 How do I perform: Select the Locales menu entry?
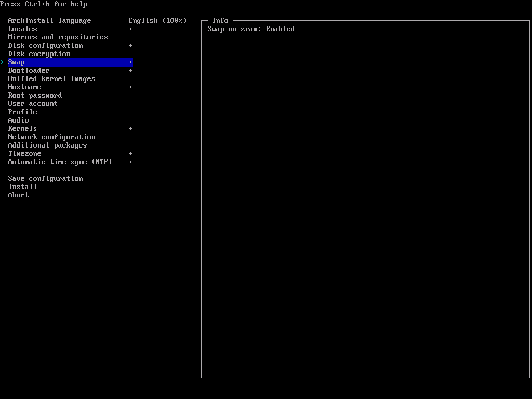22,29
